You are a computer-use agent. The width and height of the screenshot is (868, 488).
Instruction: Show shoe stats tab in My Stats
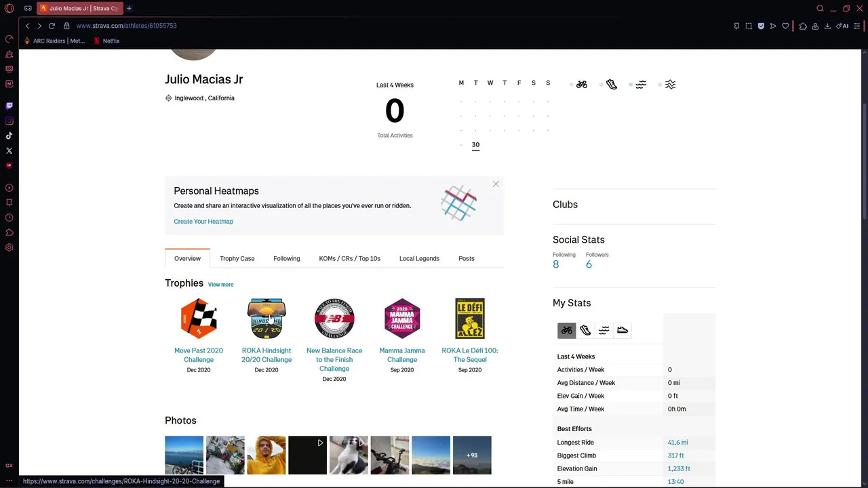tap(623, 330)
